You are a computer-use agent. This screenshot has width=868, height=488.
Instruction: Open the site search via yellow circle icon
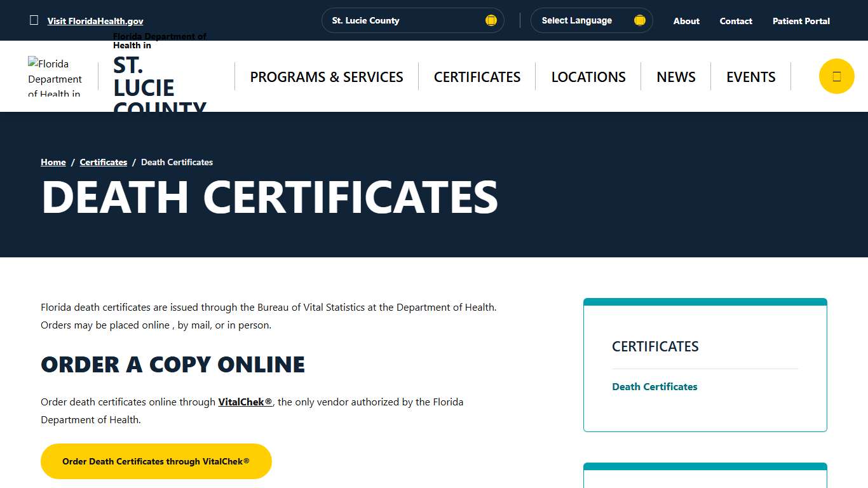[836, 76]
